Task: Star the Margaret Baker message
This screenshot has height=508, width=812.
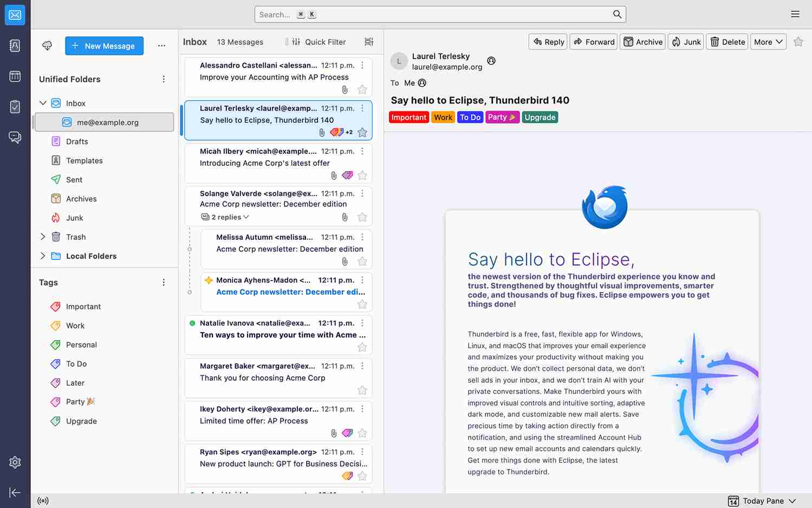Action: [362, 390]
